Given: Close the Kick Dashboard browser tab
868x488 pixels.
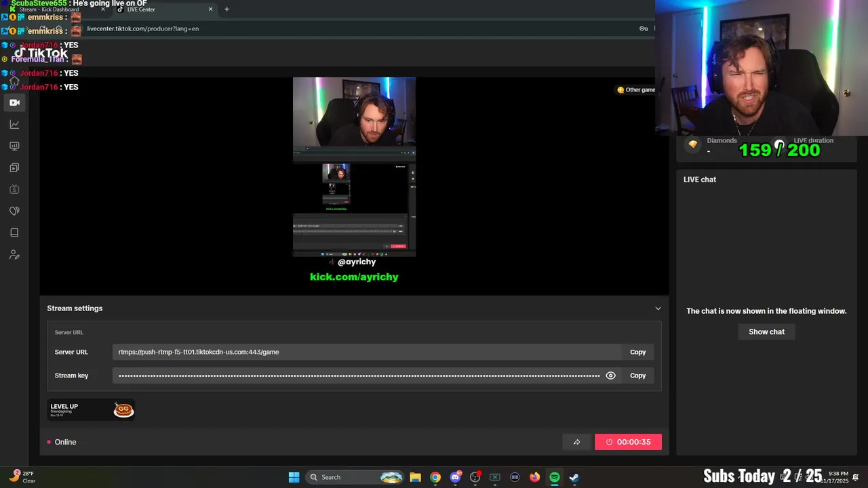Looking at the screenshot, I should pyautogui.click(x=102, y=9).
